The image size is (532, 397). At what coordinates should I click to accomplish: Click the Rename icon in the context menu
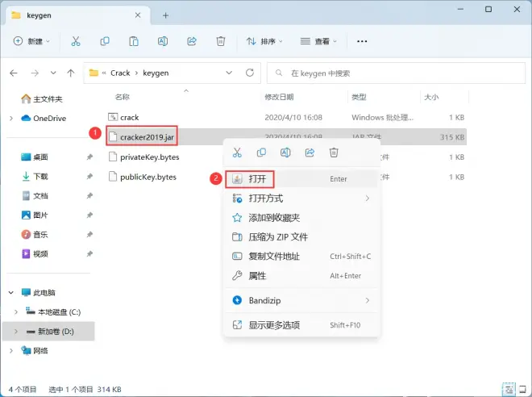(285, 153)
